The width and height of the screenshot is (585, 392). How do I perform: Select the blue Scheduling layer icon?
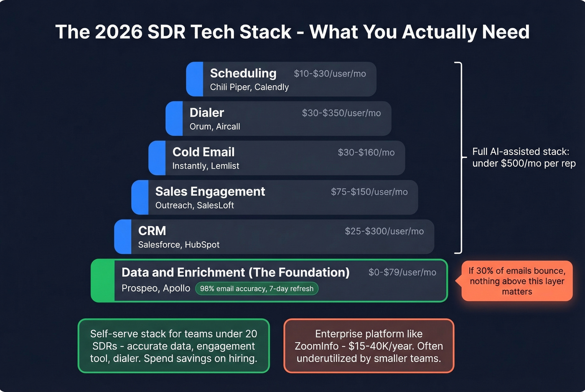tap(195, 79)
